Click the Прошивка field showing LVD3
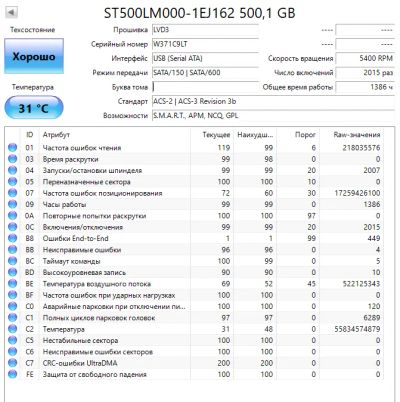Image resolution: width=400 pixels, height=402 pixels. click(x=205, y=30)
